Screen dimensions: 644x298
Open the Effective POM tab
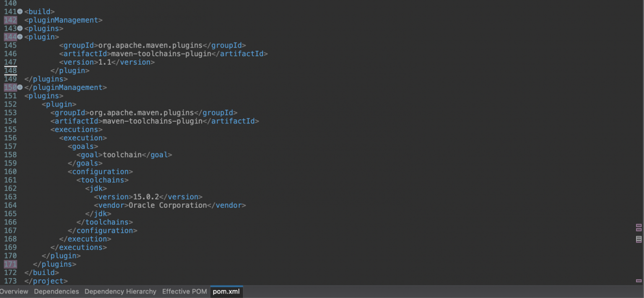[x=184, y=291]
